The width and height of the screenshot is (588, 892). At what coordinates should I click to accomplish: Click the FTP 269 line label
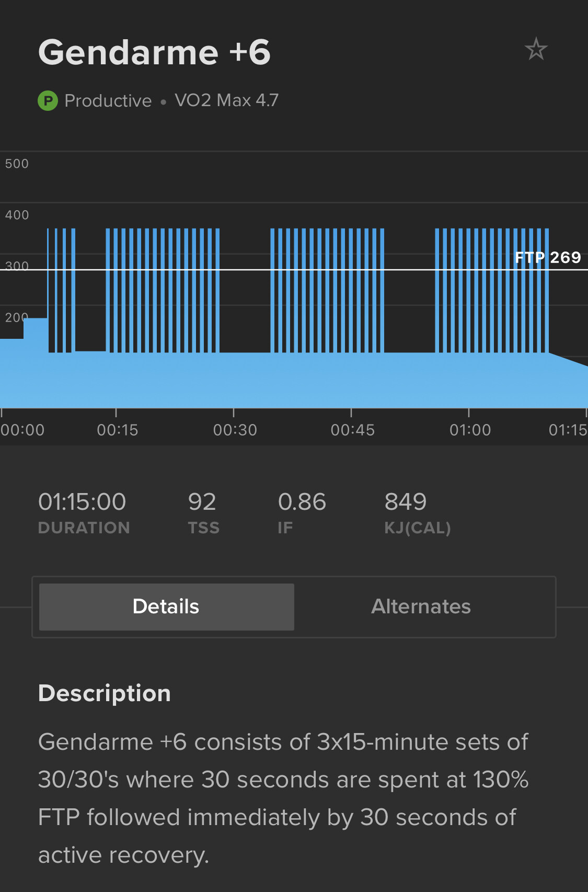tap(548, 257)
